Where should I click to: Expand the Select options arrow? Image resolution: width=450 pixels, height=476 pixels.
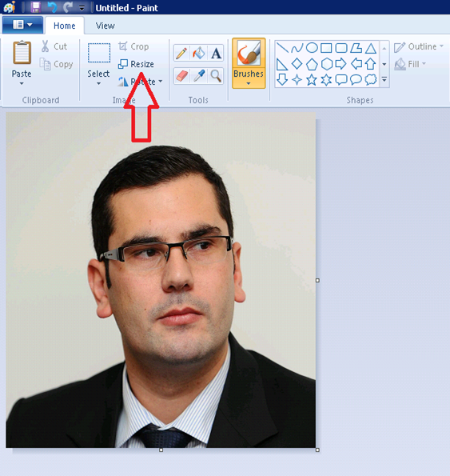coord(98,83)
